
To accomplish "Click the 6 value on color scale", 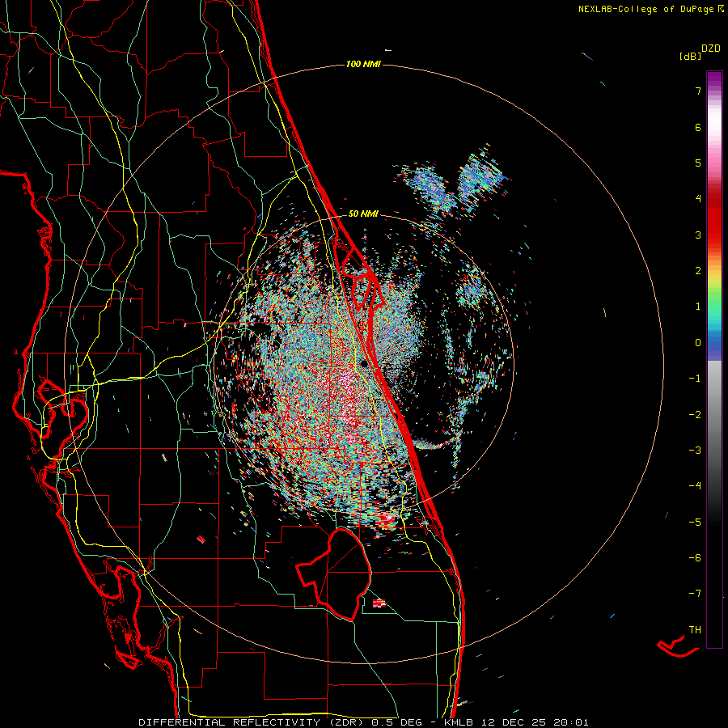I will 698,127.
